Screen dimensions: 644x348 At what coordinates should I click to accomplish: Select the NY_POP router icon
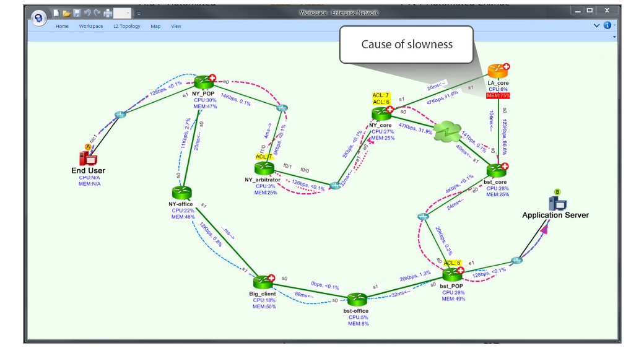[204, 82]
